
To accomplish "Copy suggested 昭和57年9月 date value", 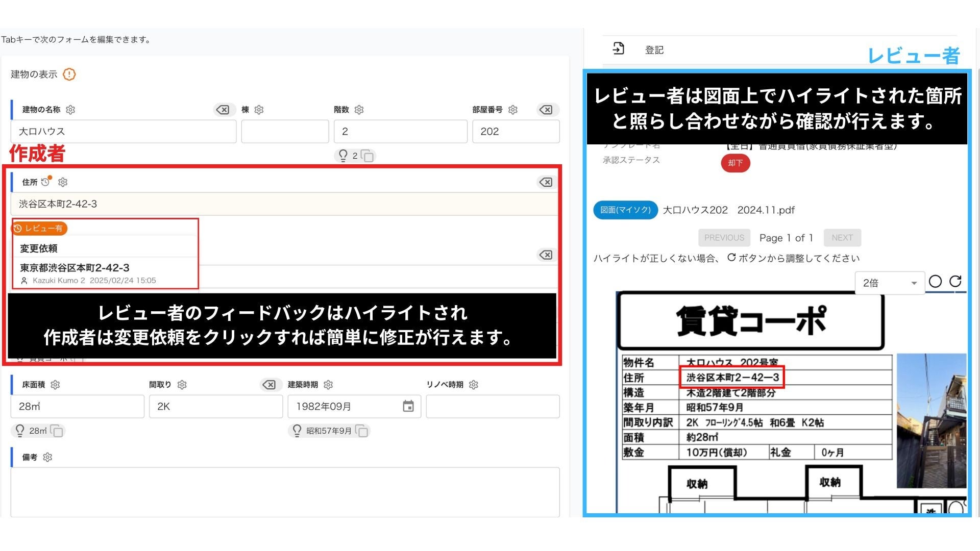I will click(361, 431).
